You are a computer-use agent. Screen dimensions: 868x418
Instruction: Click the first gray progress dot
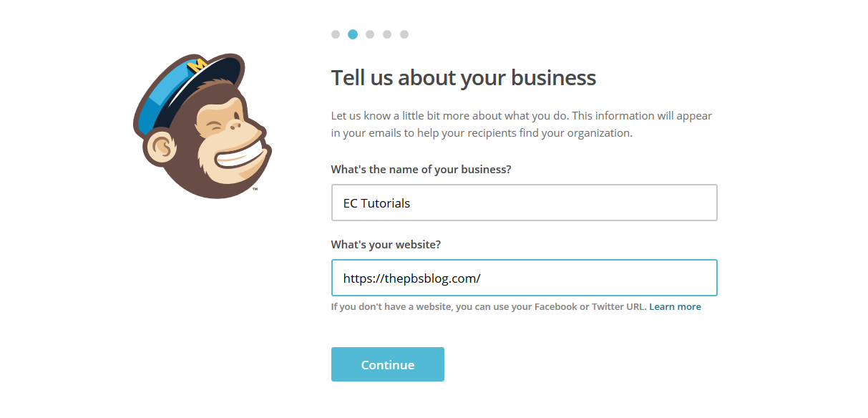click(x=336, y=34)
